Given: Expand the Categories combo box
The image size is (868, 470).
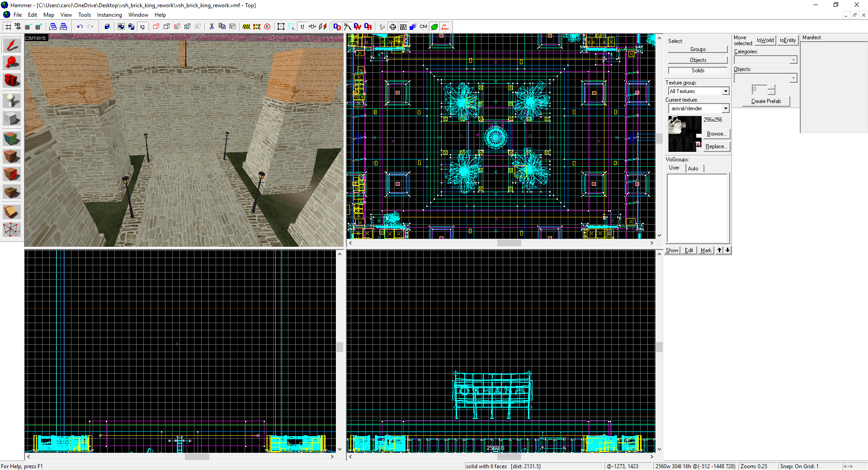Looking at the screenshot, I should (x=793, y=60).
